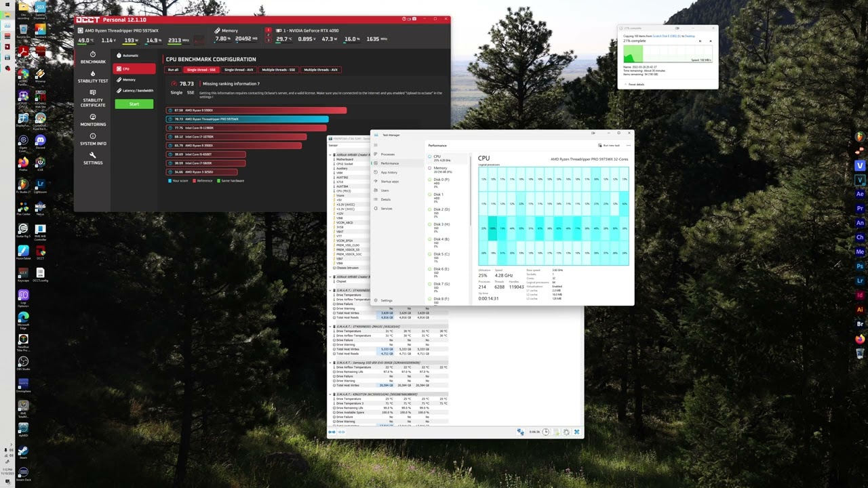Select Multiple threads - SSE benchmark mode
Screen dimensions: 868x488
[279, 70]
